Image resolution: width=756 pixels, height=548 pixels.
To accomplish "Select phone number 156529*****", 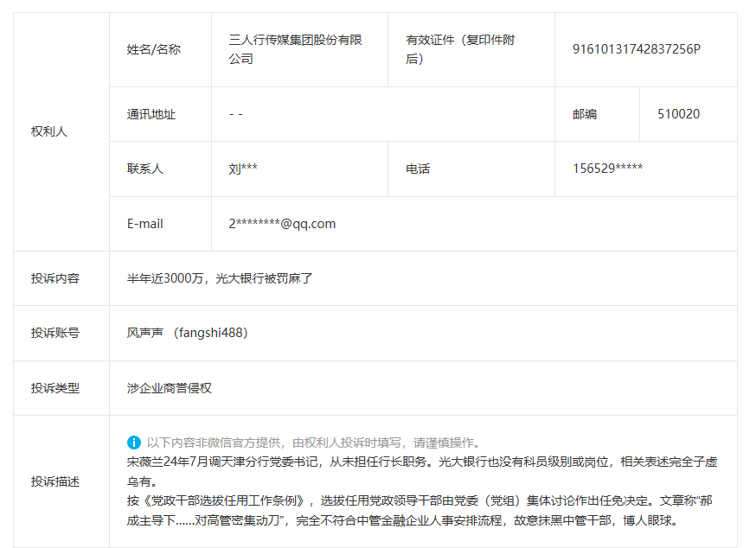I will (607, 169).
